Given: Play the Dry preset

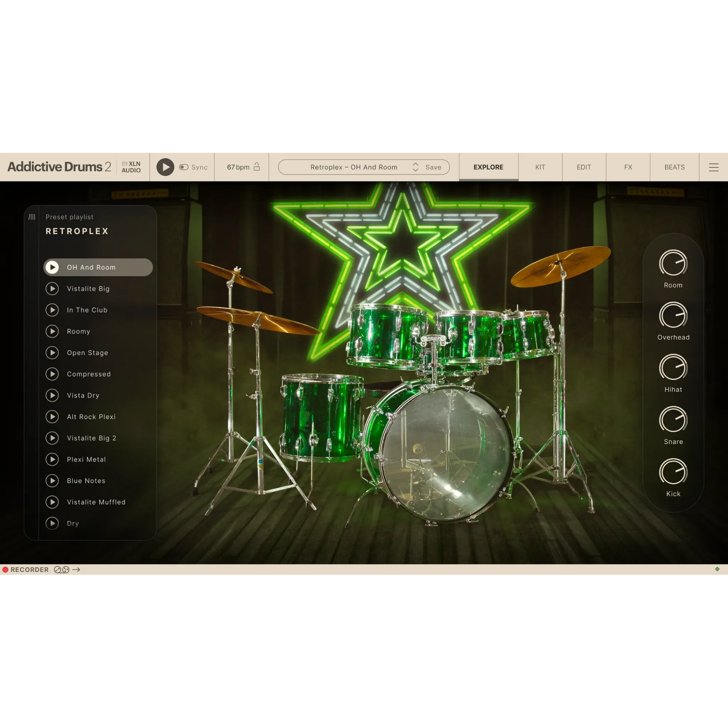Looking at the screenshot, I should 52,523.
